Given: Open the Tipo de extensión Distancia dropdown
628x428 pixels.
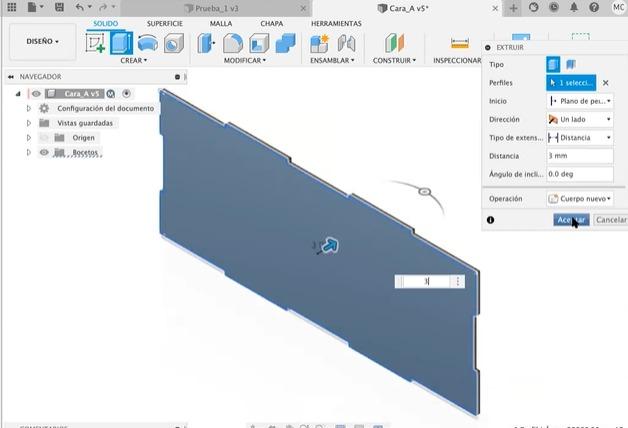Looking at the screenshot, I should [x=580, y=138].
